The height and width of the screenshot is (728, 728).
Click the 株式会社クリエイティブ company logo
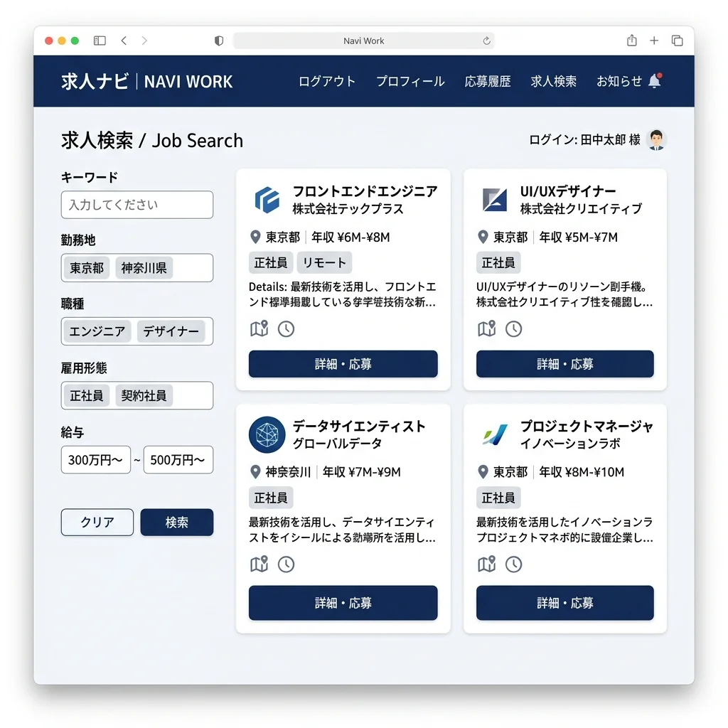pyautogui.click(x=495, y=200)
